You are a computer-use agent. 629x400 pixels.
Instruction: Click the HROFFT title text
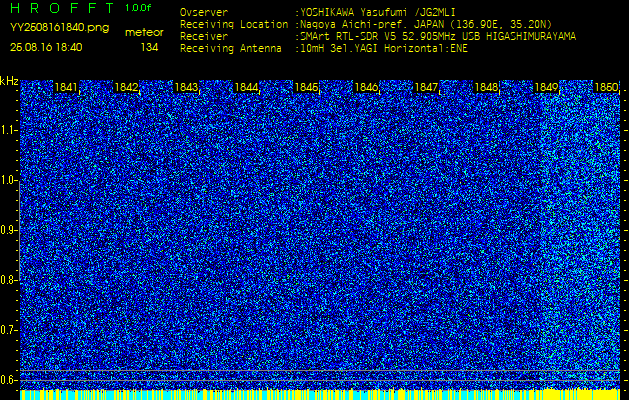pos(63,8)
